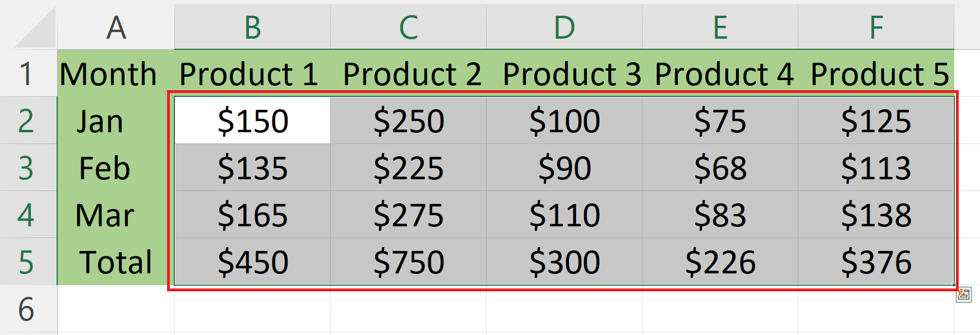This screenshot has height=335, width=980.
Task: Select column B header
Action: coord(252,27)
